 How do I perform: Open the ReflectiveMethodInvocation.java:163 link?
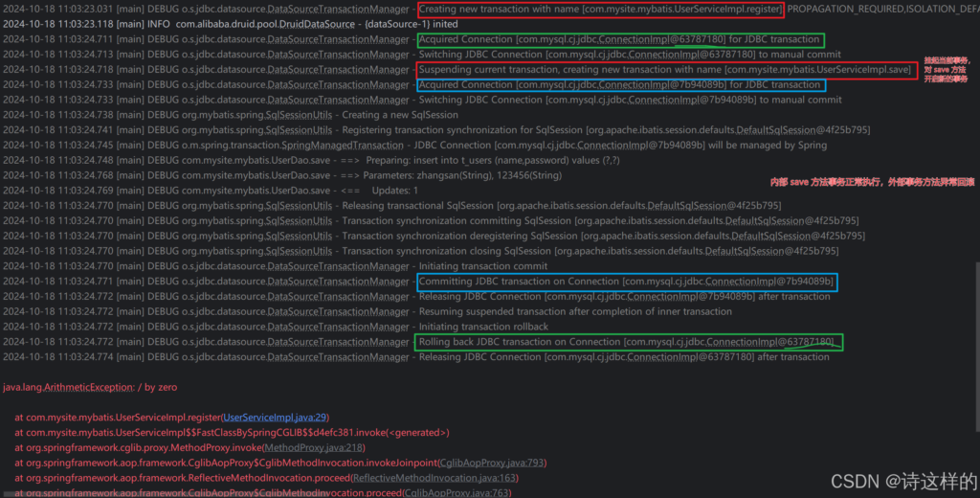[x=434, y=478]
